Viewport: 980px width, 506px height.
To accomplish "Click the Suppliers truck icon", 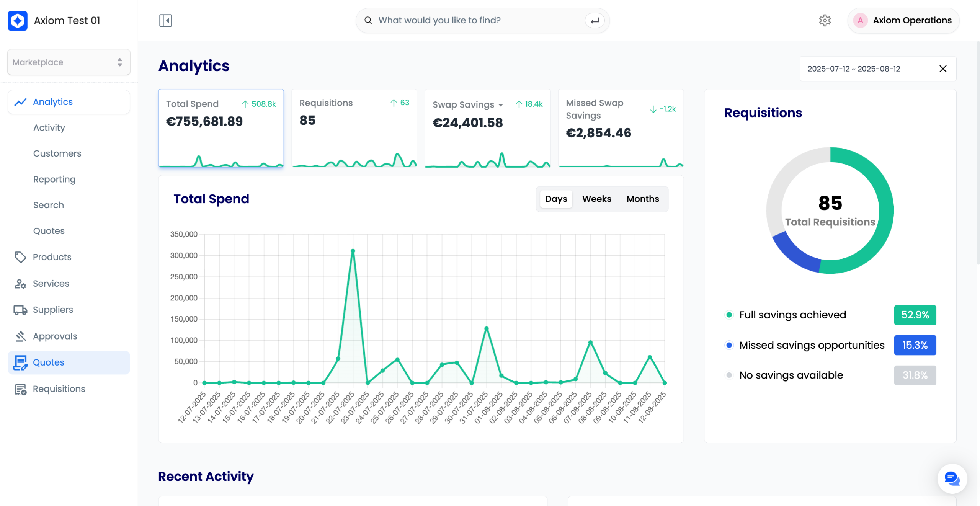I will [x=20, y=310].
